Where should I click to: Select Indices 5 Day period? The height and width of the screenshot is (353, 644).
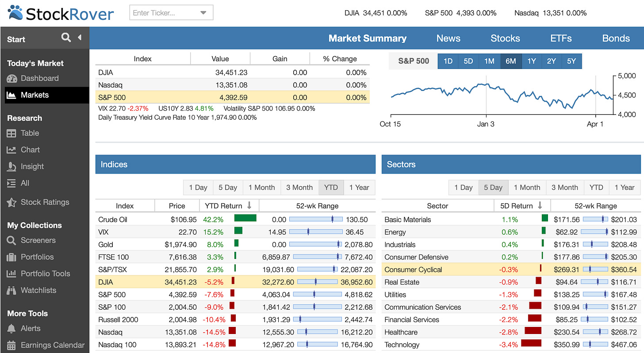pyautogui.click(x=228, y=187)
